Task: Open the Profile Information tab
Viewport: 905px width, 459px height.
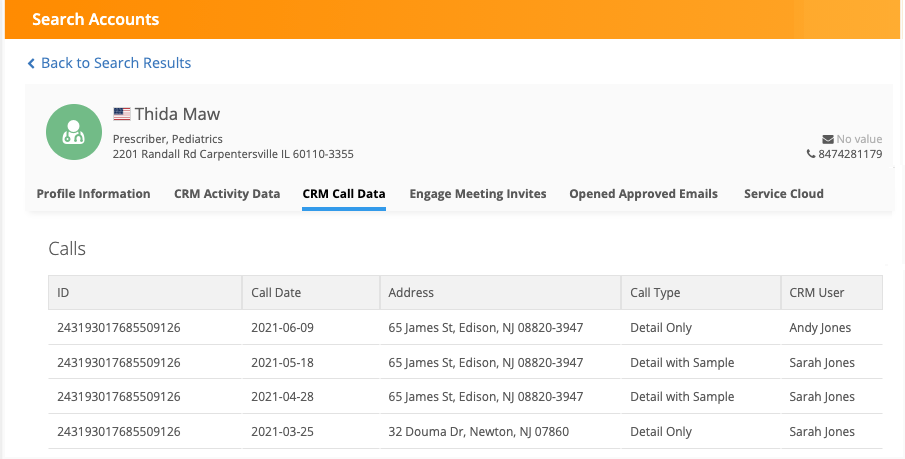Action: [x=93, y=194]
